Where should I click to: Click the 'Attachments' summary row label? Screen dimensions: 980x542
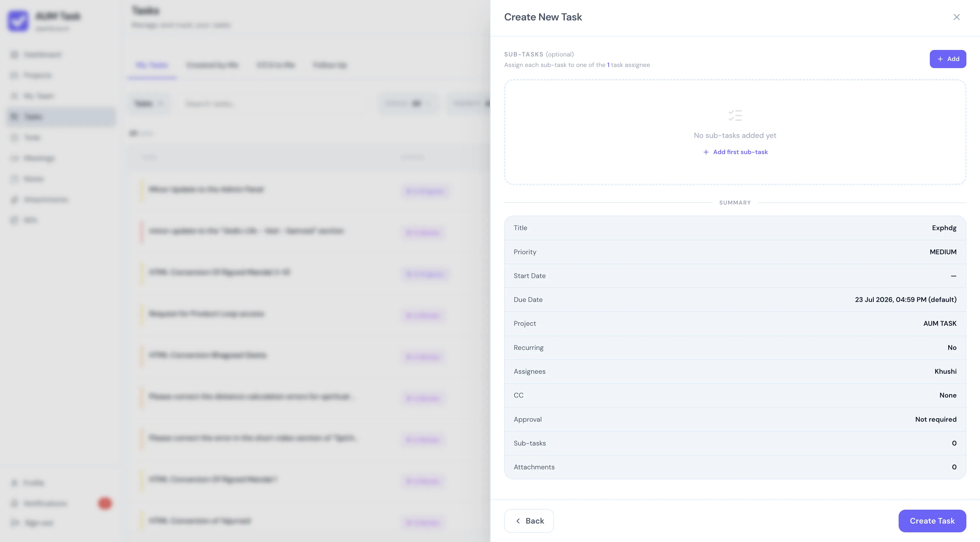(534, 467)
